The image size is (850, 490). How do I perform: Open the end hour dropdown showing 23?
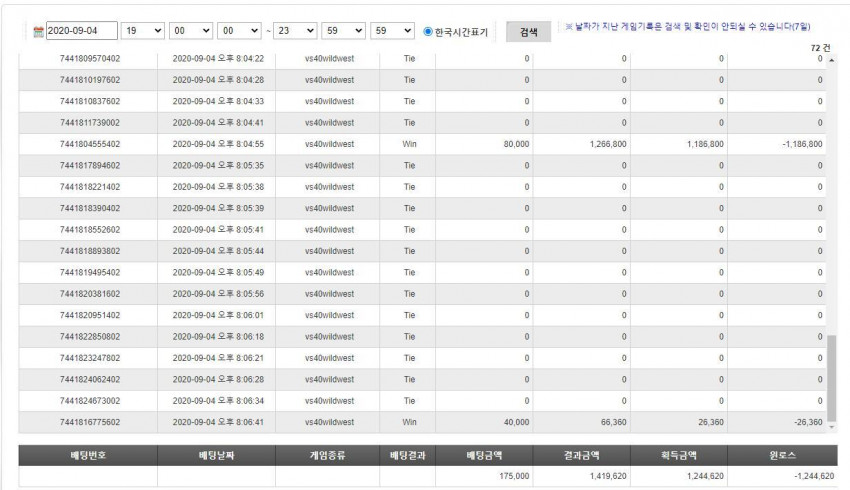pyautogui.click(x=295, y=31)
